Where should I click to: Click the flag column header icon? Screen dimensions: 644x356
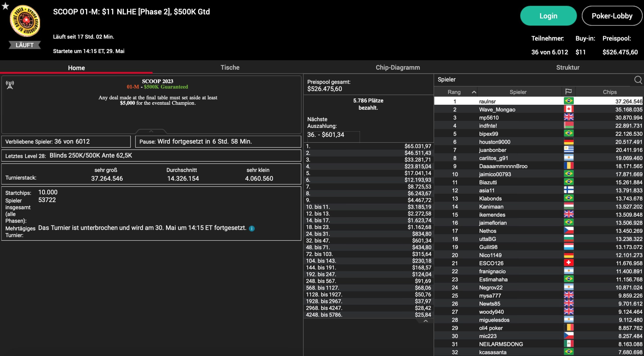coord(568,92)
